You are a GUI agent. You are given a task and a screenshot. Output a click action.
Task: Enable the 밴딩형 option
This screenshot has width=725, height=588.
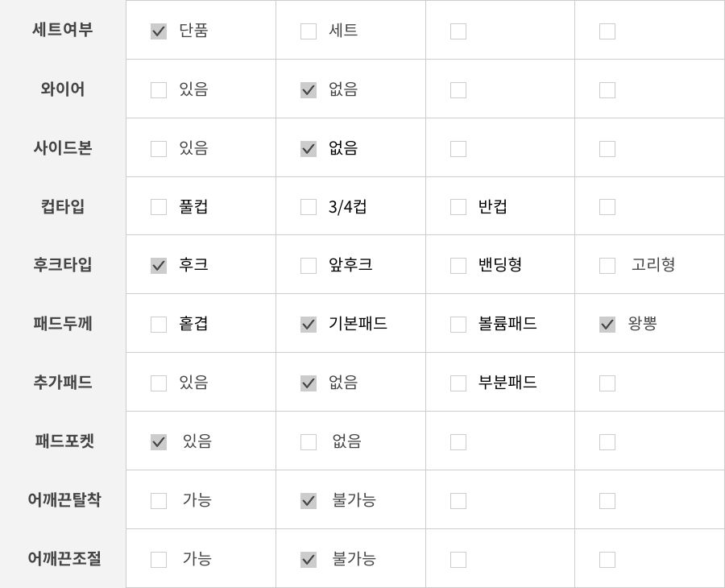click(458, 266)
